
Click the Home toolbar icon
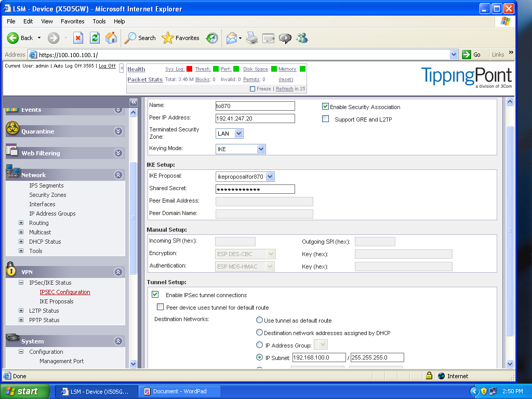tap(111, 38)
